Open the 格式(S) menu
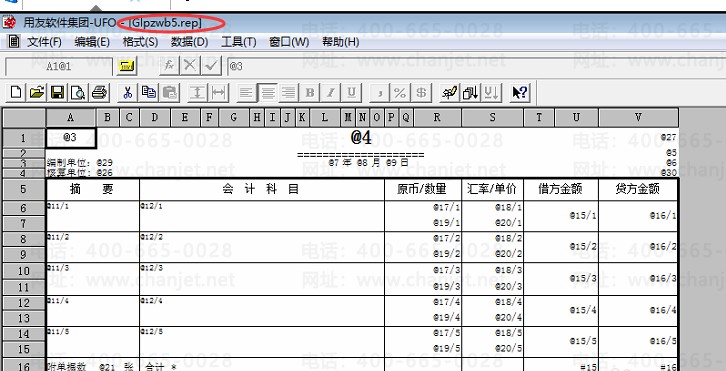The width and height of the screenshot is (726, 371). (x=140, y=42)
